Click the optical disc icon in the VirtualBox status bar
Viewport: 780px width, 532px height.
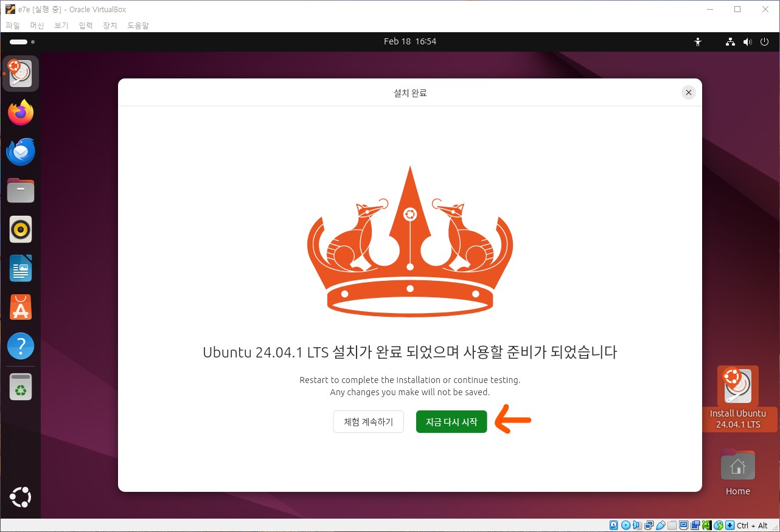click(626, 525)
